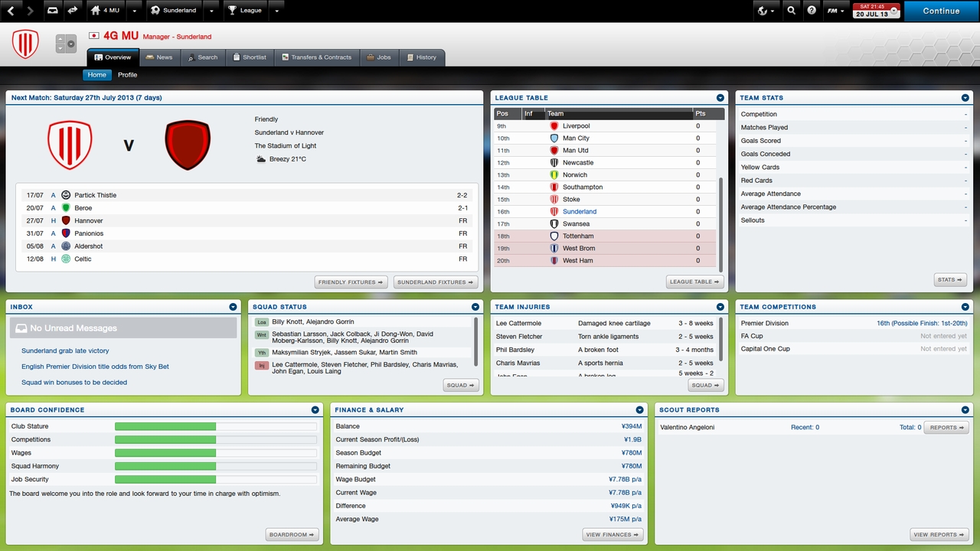Expand the Squad Status panel menu
Image resolution: width=980 pixels, height=551 pixels.
pos(475,307)
